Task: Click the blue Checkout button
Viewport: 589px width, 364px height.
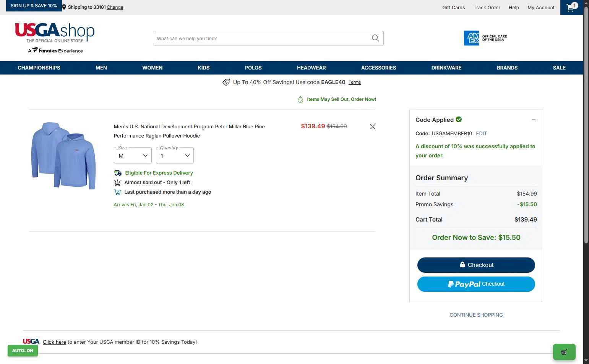Action: pos(476,265)
